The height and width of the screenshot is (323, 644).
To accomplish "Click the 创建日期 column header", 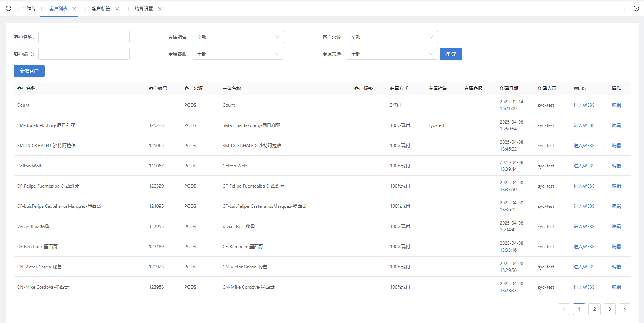I will click(x=509, y=88).
